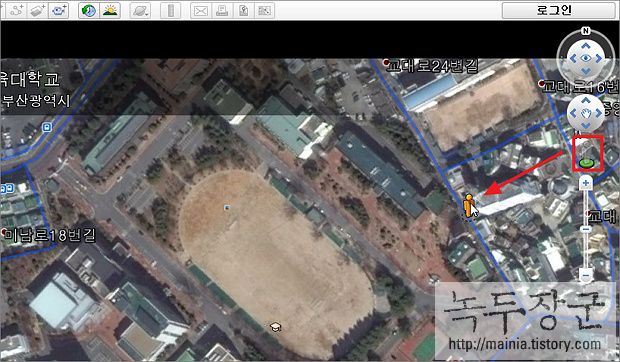The image size is (620, 362).
Task: Click the eye center of look joystick
Action: (x=586, y=59)
